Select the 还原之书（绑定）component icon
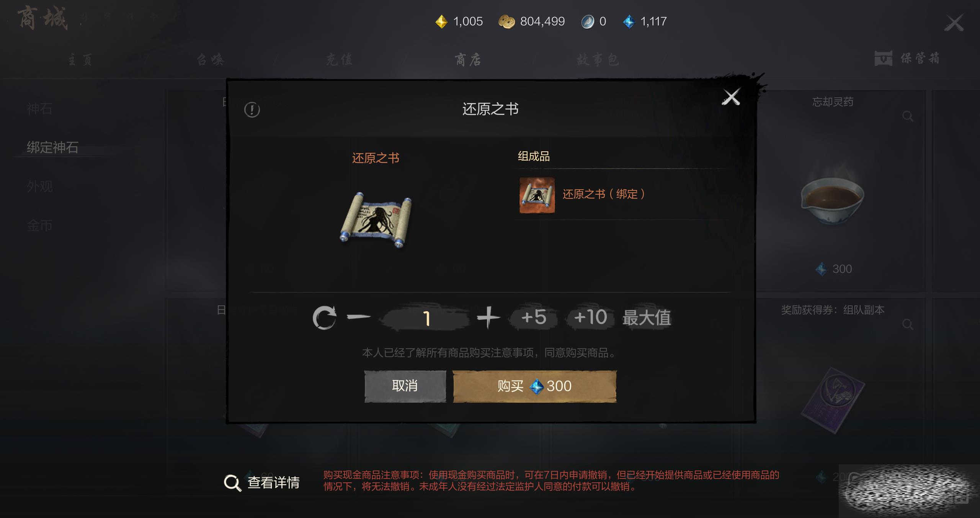 coord(537,195)
